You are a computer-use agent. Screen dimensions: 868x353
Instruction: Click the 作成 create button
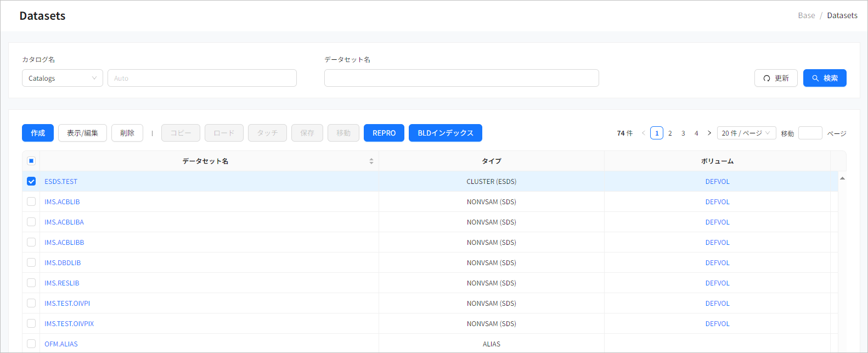coord(38,133)
